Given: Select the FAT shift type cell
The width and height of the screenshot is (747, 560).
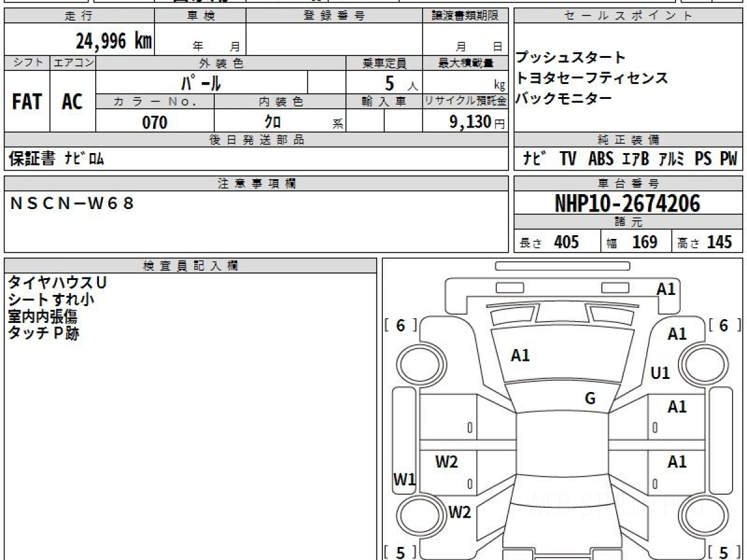Looking at the screenshot, I should pos(27,101).
